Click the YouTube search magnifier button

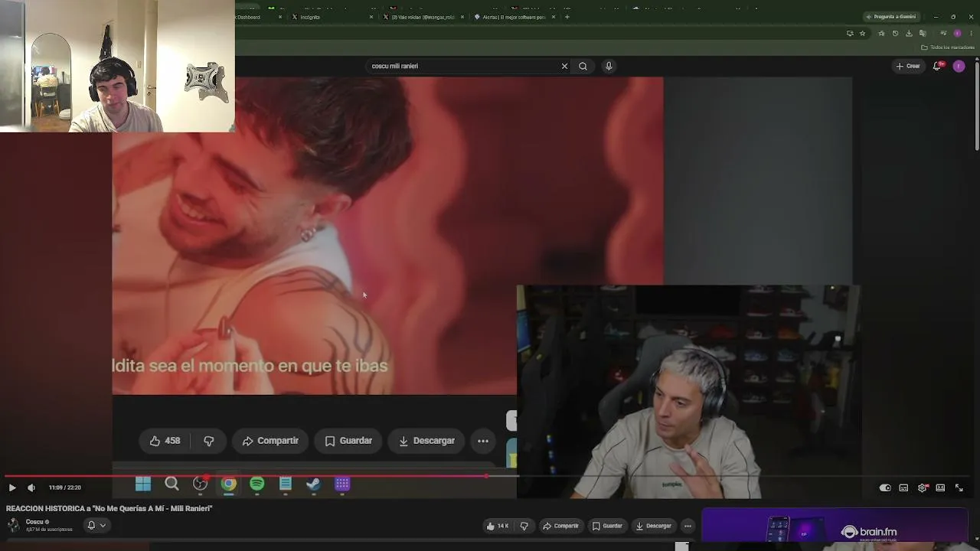tap(583, 66)
